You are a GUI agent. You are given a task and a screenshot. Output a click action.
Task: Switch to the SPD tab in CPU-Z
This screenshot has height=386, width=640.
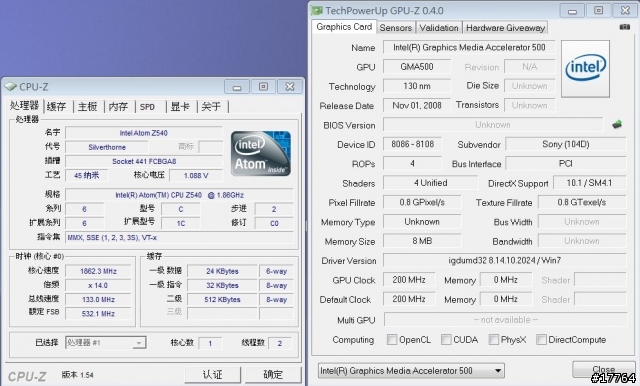[148, 107]
